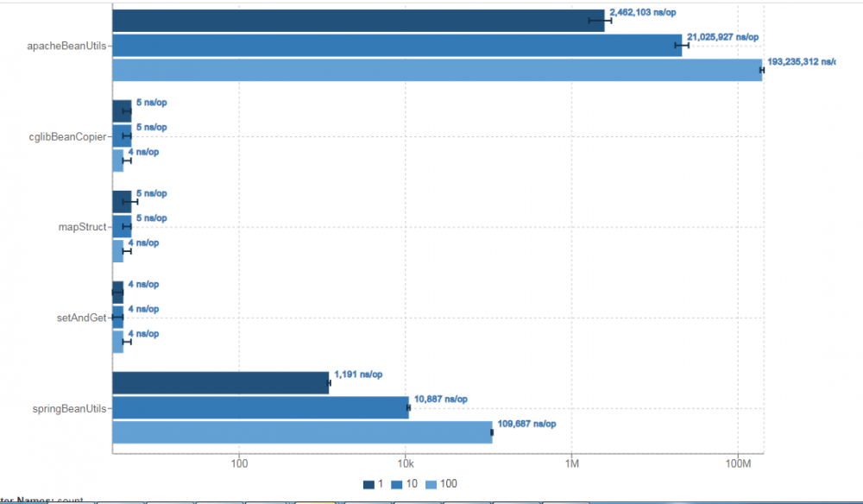Toggle the count 10 legend swatch
The height and width of the screenshot is (504, 863).
[397, 485]
